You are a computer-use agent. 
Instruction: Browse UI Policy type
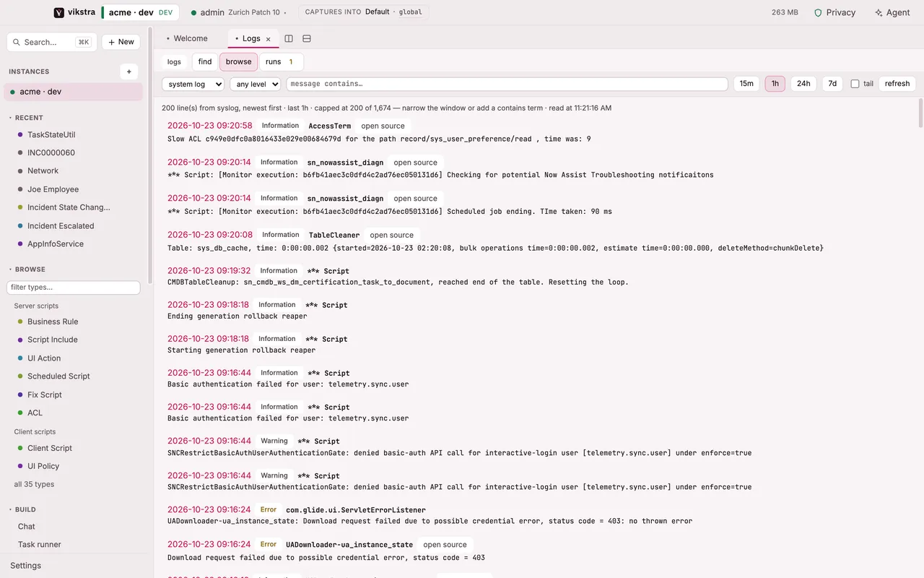pos(43,466)
